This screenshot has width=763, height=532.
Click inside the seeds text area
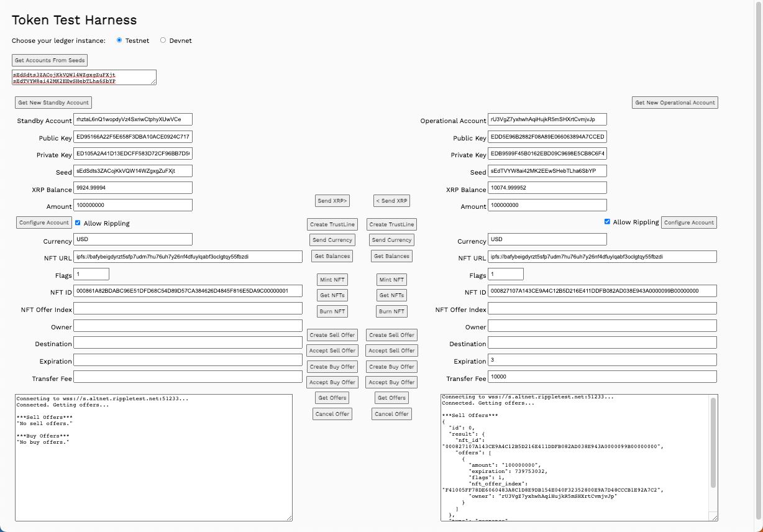[x=84, y=77]
